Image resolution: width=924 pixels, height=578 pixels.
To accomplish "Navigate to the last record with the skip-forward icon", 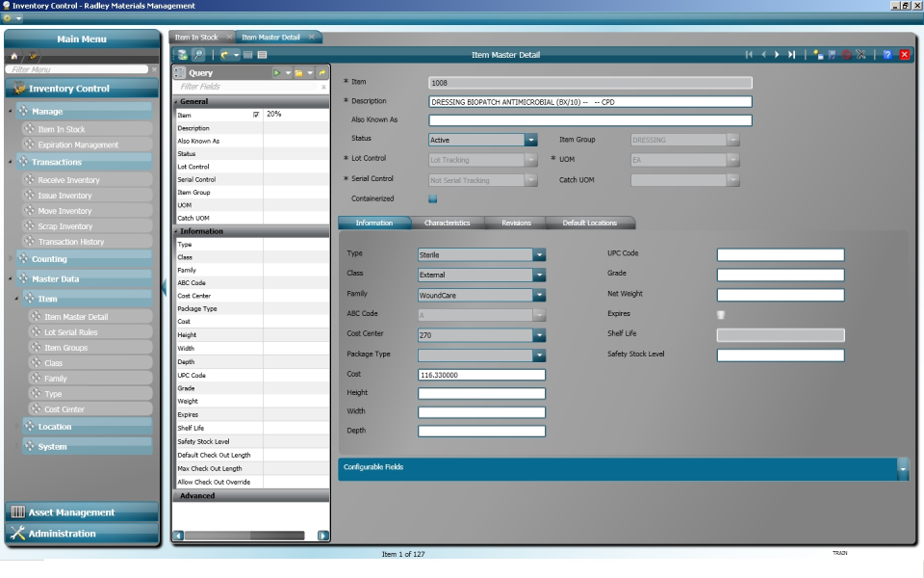I will pyautogui.click(x=792, y=55).
